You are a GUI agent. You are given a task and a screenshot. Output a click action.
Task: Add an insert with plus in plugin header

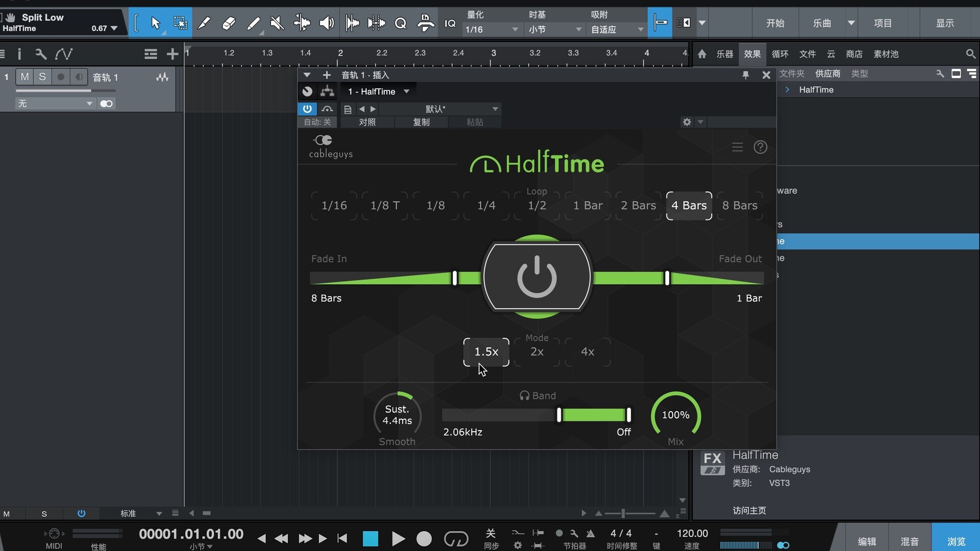pyautogui.click(x=327, y=75)
